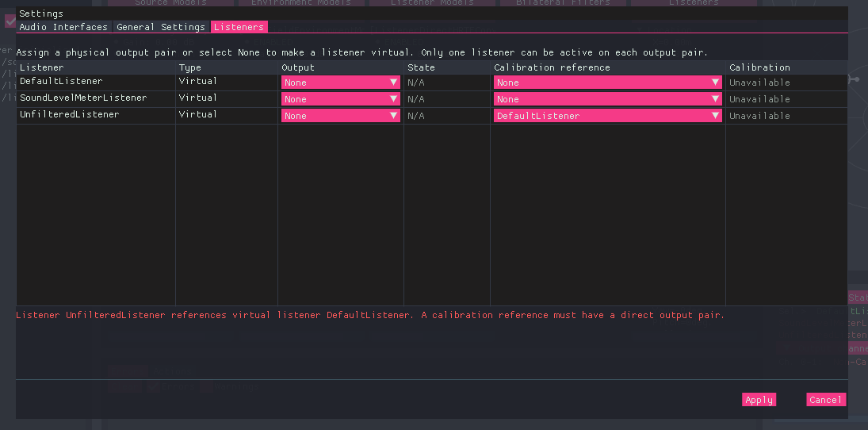Toggle the checkbox behind the Settings window

click(x=10, y=21)
